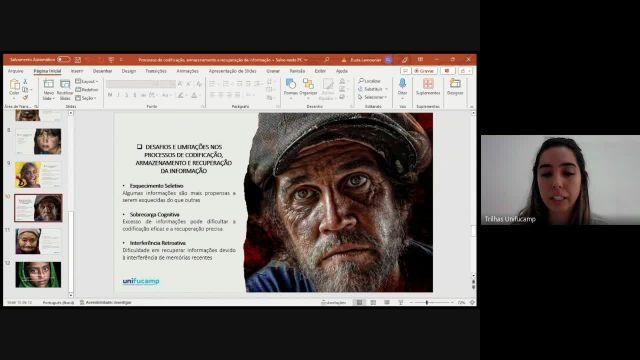This screenshot has width=640, height=360.
Task: Switch to slide sorter view
Action: pyautogui.click(x=373, y=302)
